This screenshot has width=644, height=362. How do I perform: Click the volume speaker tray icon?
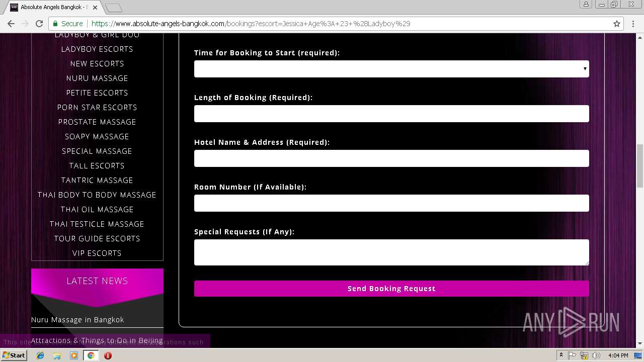click(x=596, y=355)
